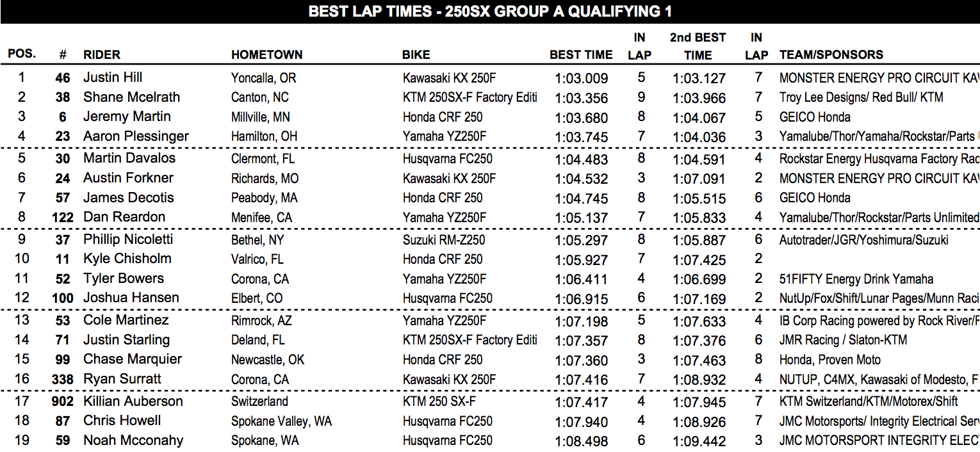980x452 pixels.
Task: Select Joshua Hansen's best time 1:06.915
Action: 582,299
